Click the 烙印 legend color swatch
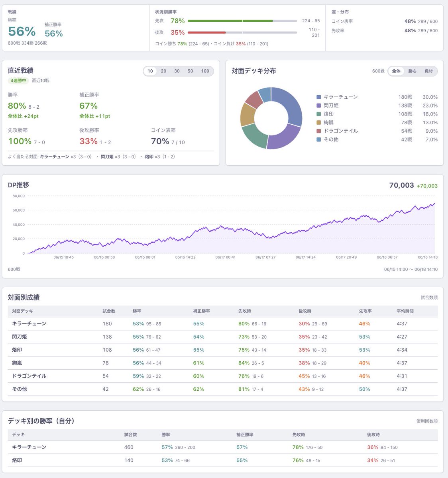This screenshot has width=448, height=478. 318,114
